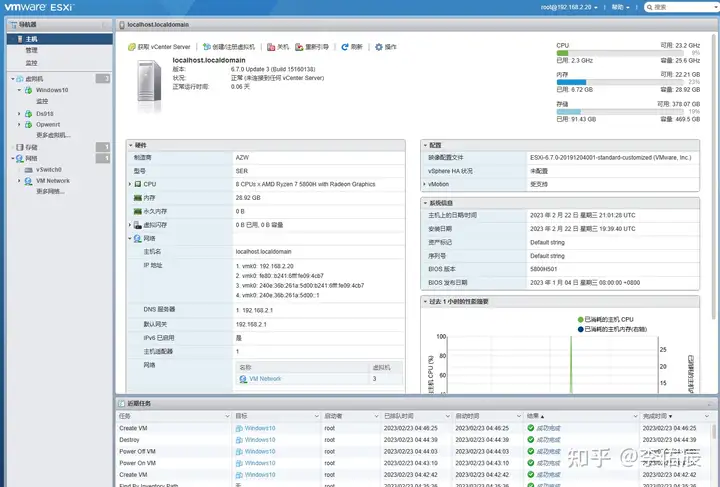720x487 pixels.
Task: Sort tasks by the Task column header
Action: (x=174, y=416)
